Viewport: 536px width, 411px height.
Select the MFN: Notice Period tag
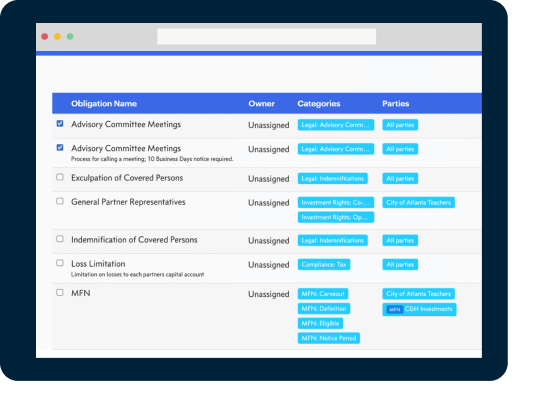tap(329, 338)
